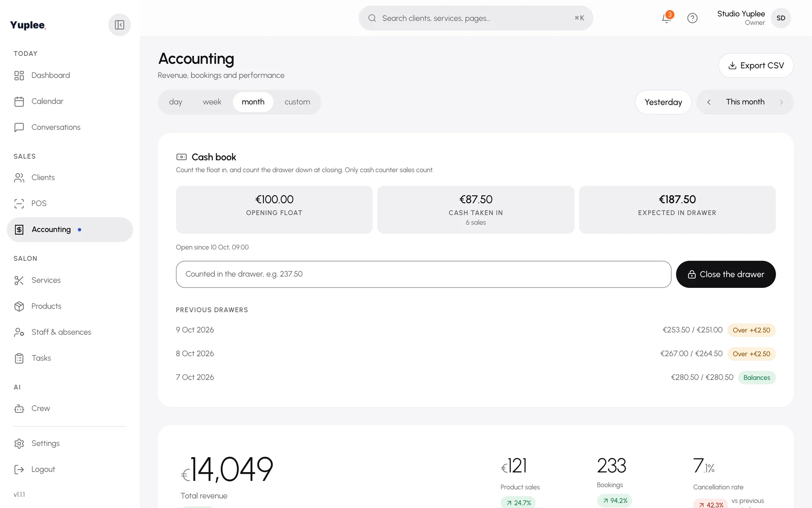Click the €100.00 opening float card
This screenshot has height=508, width=812.
pyautogui.click(x=274, y=210)
